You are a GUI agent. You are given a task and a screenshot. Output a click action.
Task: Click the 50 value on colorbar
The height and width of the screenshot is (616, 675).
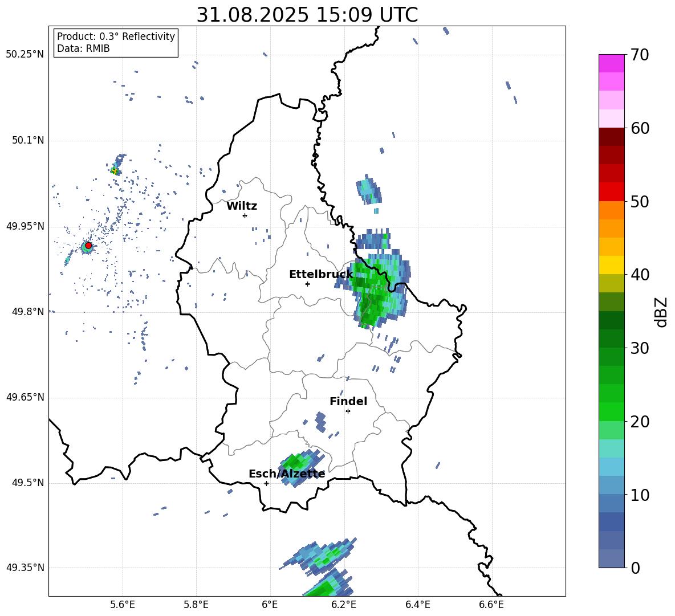tap(640, 201)
